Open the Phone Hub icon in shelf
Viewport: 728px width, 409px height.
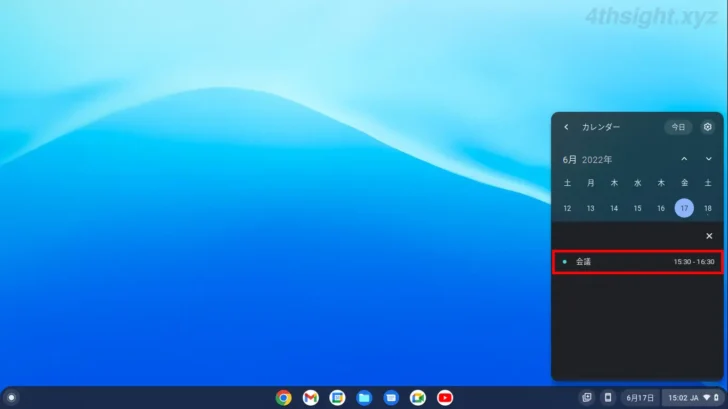(x=608, y=397)
